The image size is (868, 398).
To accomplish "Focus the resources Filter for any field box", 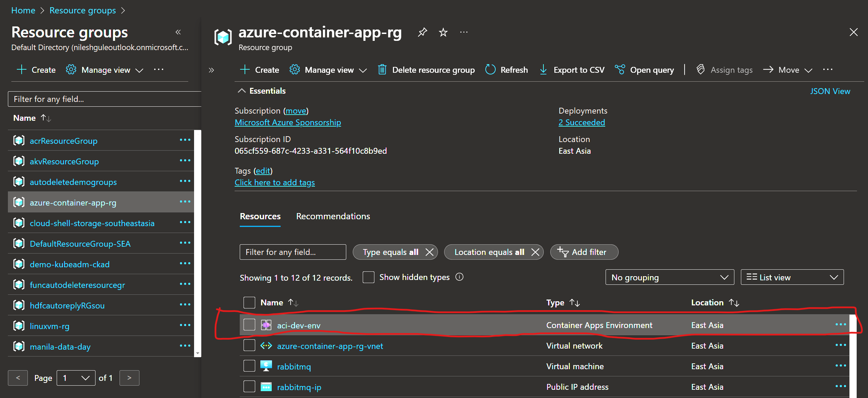I will point(293,252).
